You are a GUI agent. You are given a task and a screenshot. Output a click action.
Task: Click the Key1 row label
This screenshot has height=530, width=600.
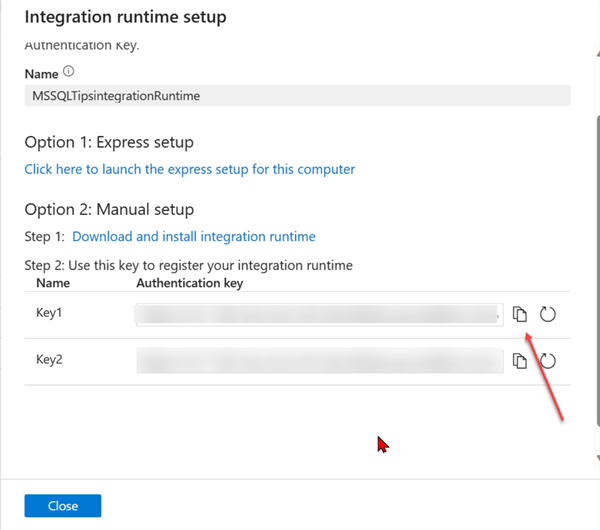click(x=49, y=313)
